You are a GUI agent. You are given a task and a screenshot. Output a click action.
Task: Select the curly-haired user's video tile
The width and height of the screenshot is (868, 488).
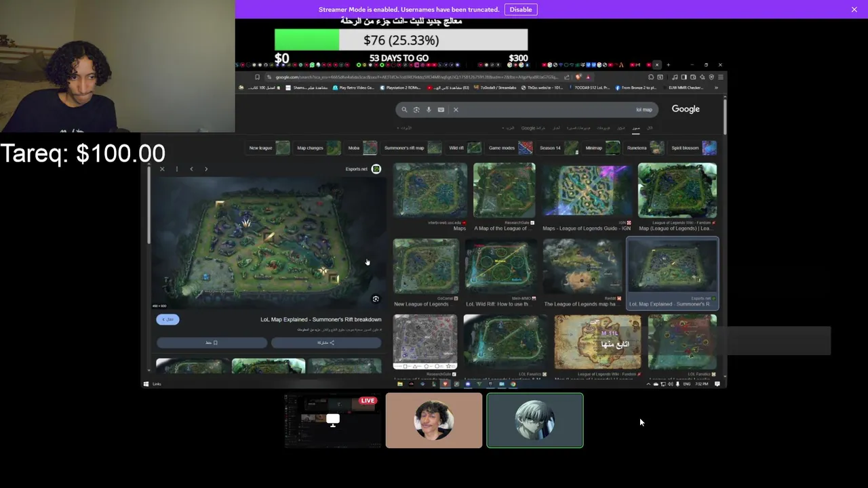[x=434, y=420]
